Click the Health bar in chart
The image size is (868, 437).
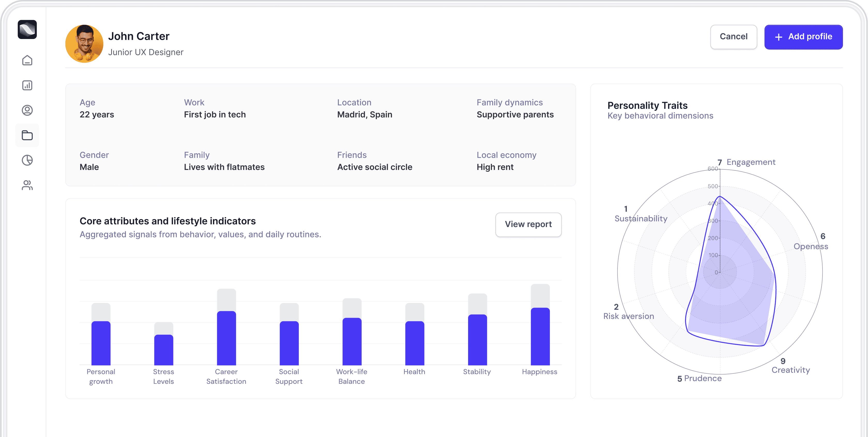point(414,343)
